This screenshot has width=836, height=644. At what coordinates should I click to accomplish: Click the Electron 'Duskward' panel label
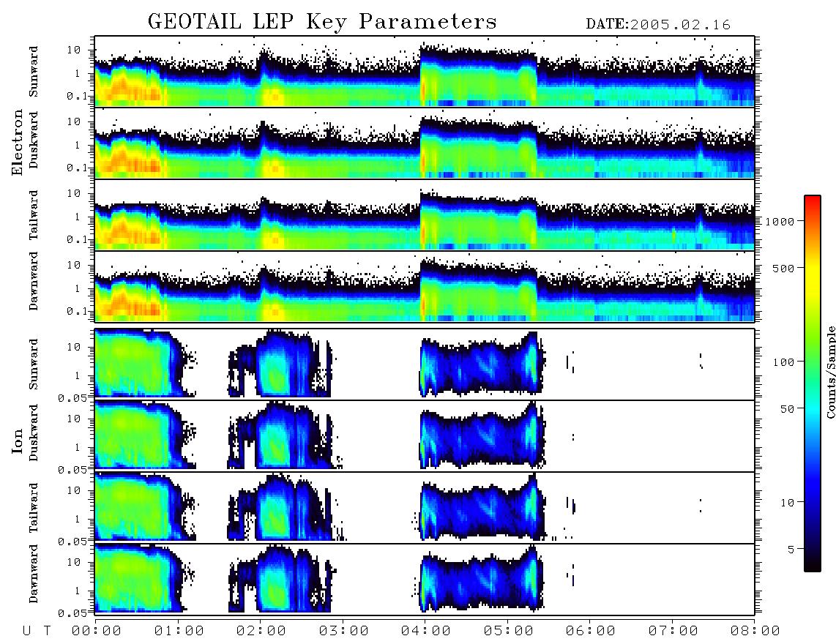[34, 140]
